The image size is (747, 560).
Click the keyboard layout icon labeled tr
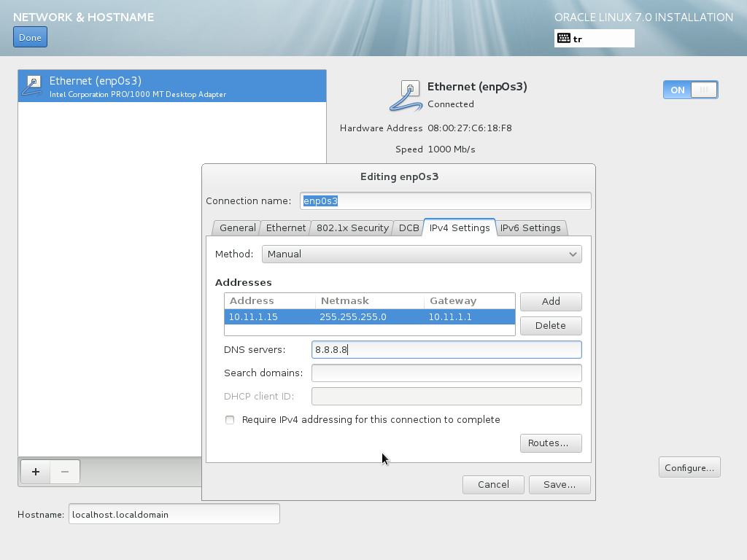pos(564,39)
